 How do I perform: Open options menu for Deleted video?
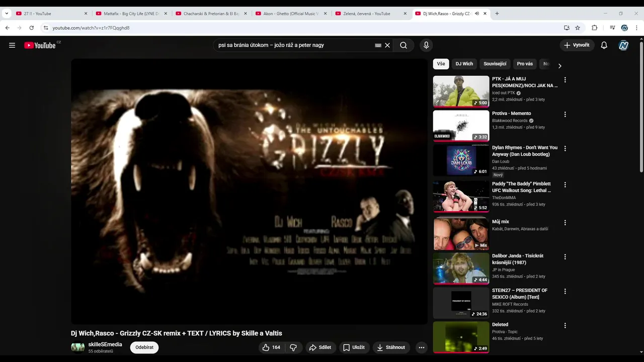[565, 325]
